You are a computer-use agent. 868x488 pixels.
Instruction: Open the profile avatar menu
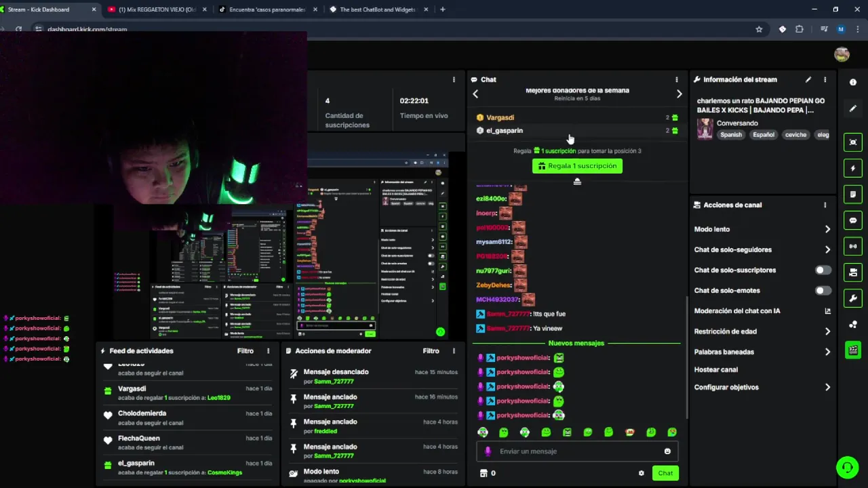pos(842,54)
